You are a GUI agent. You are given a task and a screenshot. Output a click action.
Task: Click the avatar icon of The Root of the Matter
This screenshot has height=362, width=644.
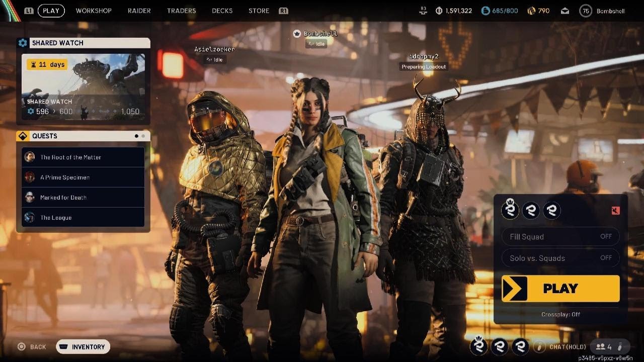pos(30,157)
